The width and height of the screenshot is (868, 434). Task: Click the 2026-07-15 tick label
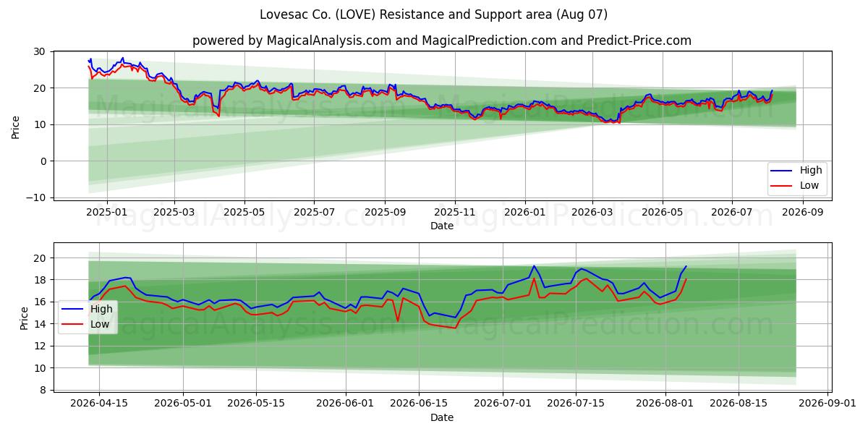576,404
